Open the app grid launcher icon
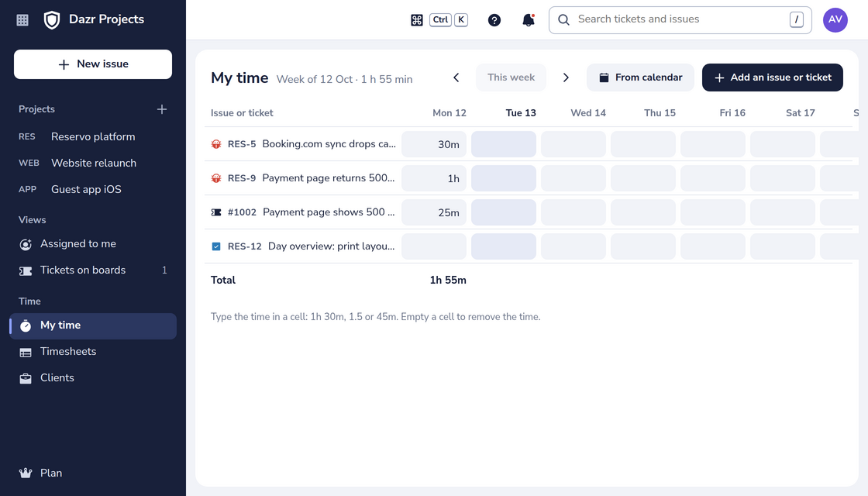The height and width of the screenshot is (496, 868). (22, 20)
